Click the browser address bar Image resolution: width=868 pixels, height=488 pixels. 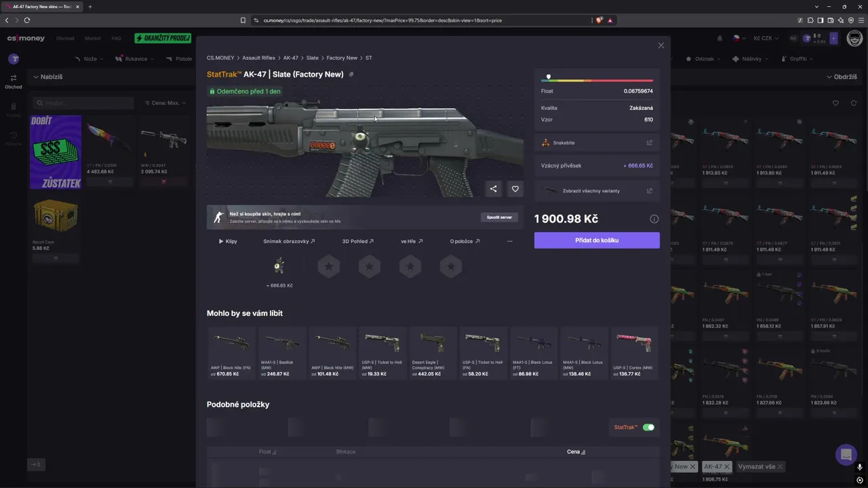[x=420, y=20]
